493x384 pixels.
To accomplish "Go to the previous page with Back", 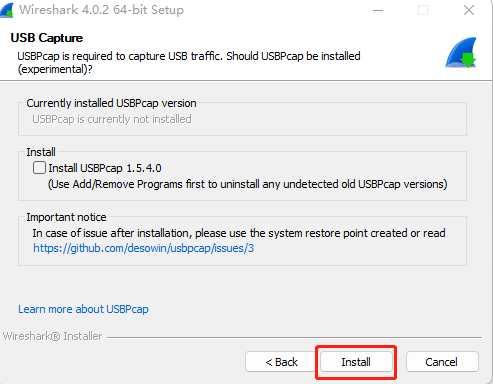I will (281, 362).
